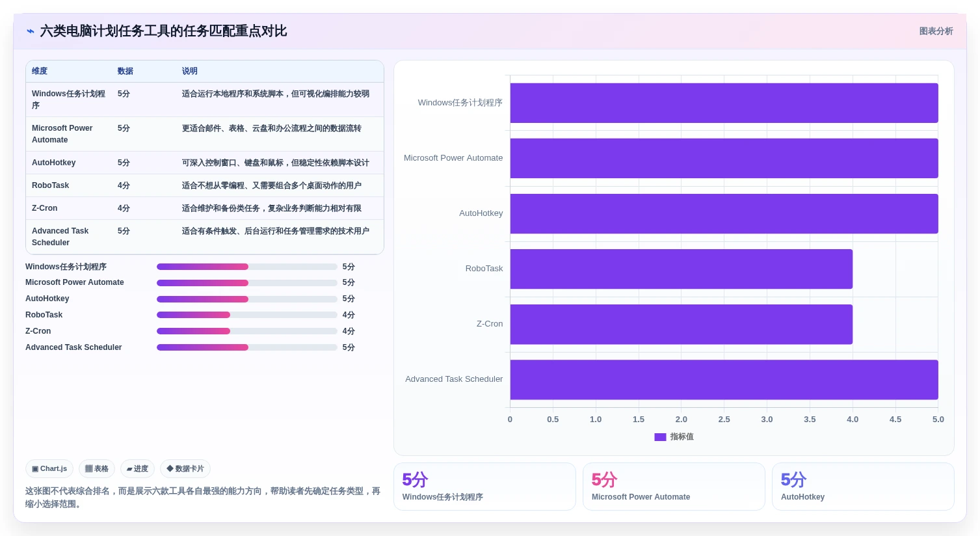
Task: Click the Microsoft Power Automate progress bar
Action: [247, 283]
